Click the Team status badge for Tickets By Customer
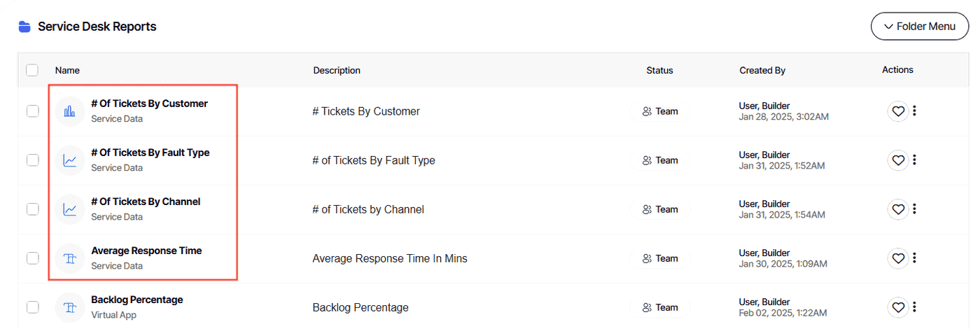Viewport: 980px width, 329px height. [x=660, y=111]
